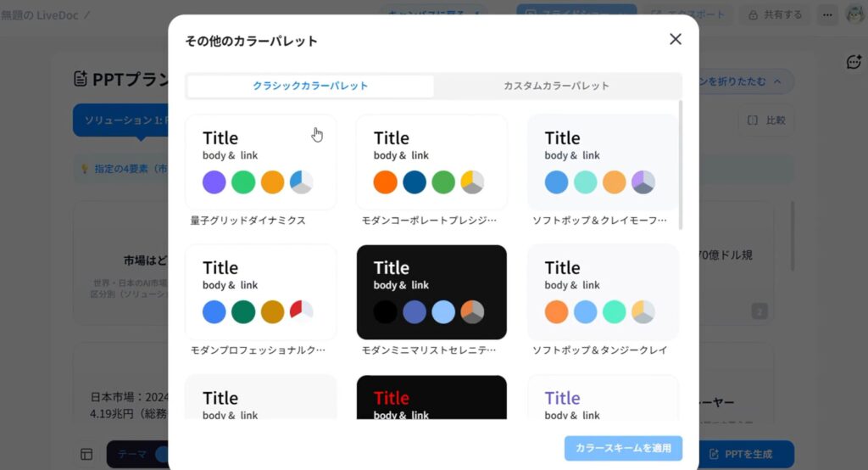Select the ソフトポップ＆タンジークレイ palette card
The width and height of the screenshot is (868, 470).
[x=603, y=292]
